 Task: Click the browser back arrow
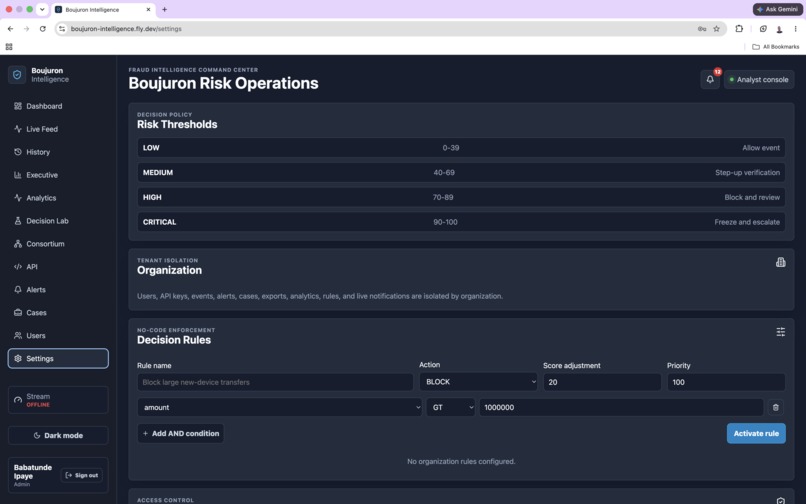point(10,29)
